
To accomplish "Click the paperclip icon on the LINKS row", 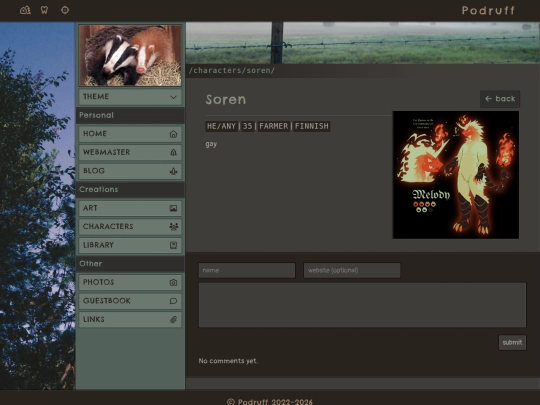I will [173, 319].
